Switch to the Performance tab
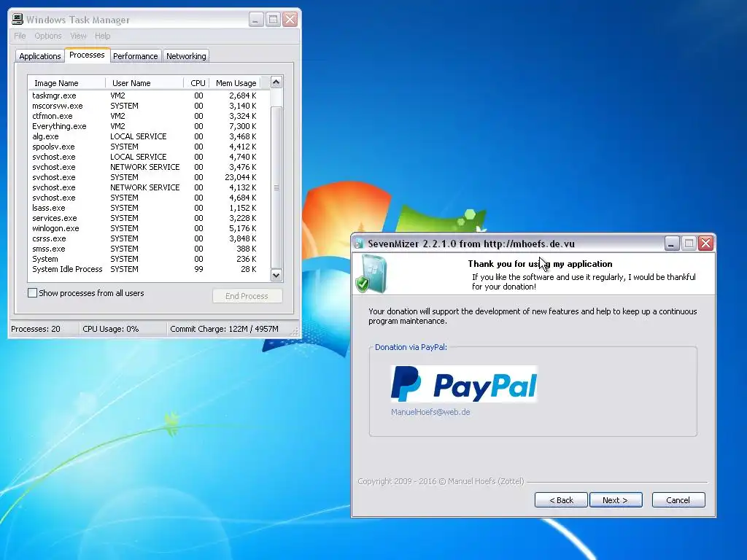Image resolution: width=747 pixels, height=560 pixels. coord(135,56)
